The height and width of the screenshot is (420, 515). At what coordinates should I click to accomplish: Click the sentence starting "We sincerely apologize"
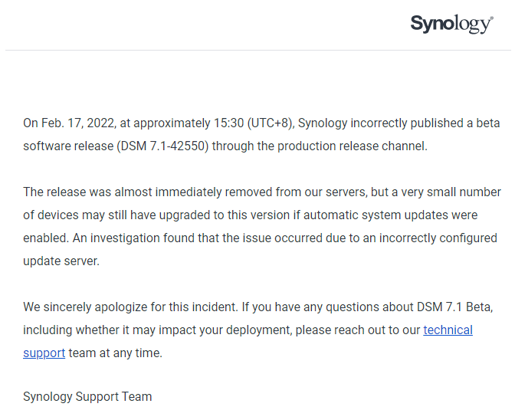coord(130,307)
